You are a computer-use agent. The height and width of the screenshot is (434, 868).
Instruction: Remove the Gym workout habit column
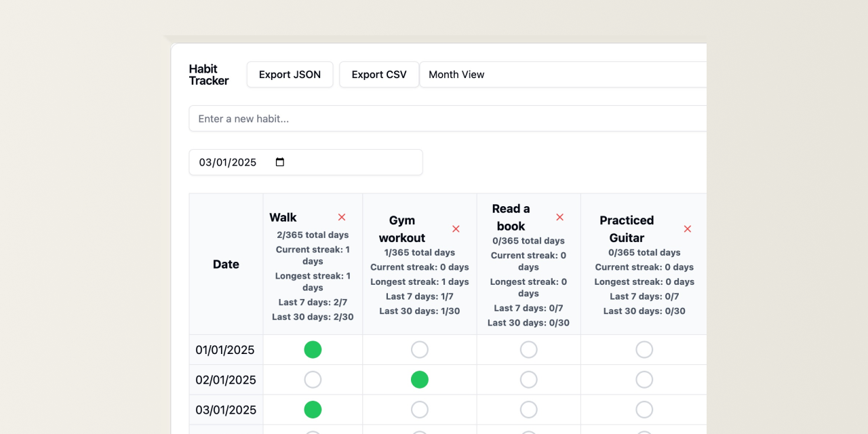coord(456,229)
